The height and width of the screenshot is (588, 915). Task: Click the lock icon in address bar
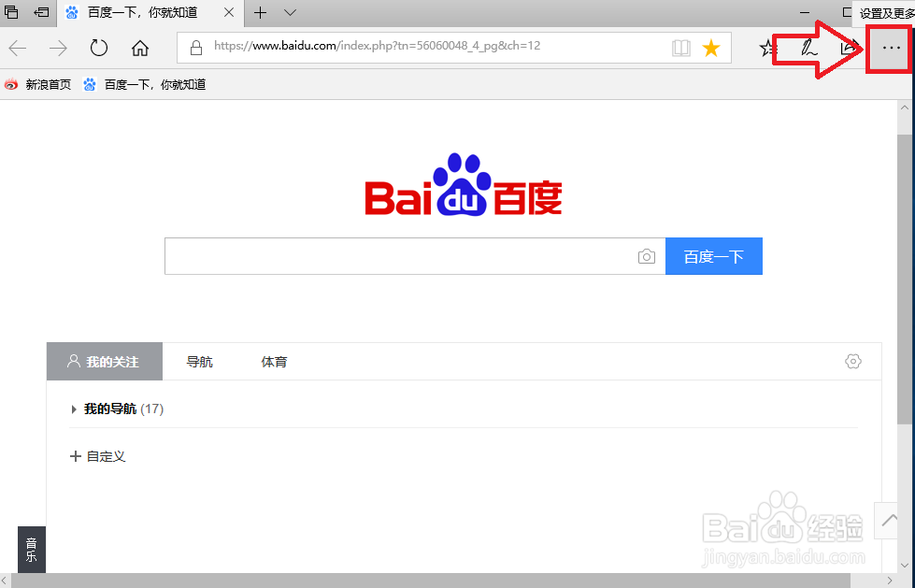[196, 48]
